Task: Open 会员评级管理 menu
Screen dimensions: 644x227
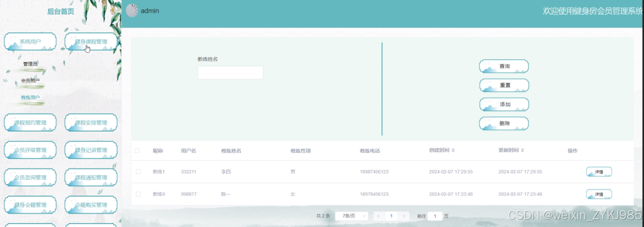Action: point(30,150)
